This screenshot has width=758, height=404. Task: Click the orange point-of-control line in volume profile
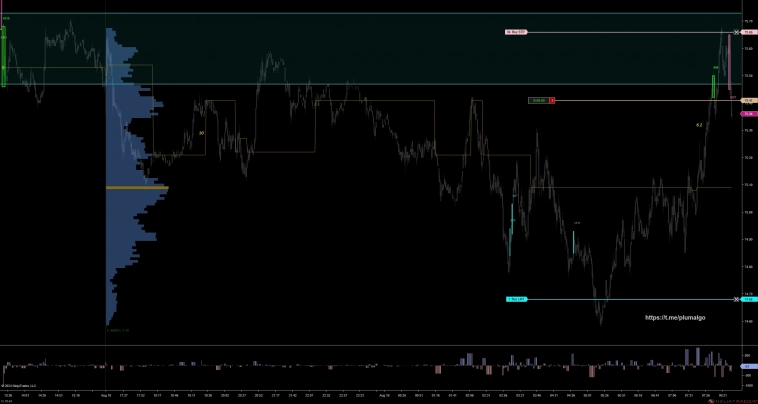point(137,187)
